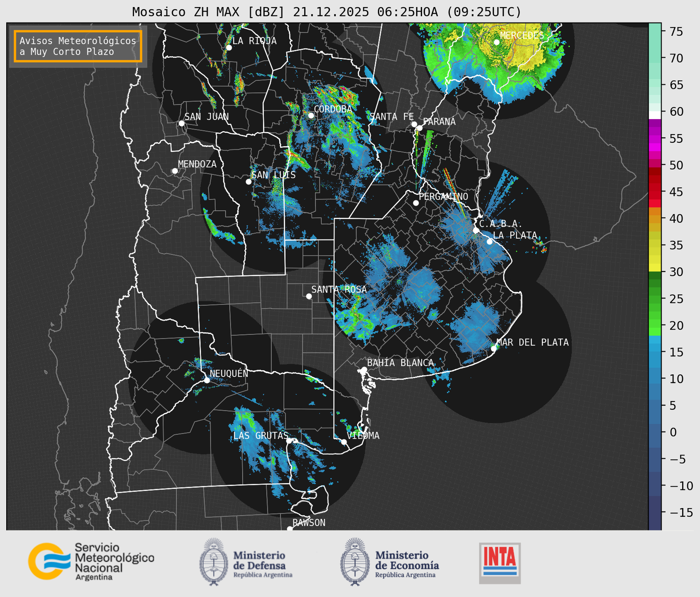Click the MAR DEL PLATA label text
700x597 pixels.
tap(532, 343)
